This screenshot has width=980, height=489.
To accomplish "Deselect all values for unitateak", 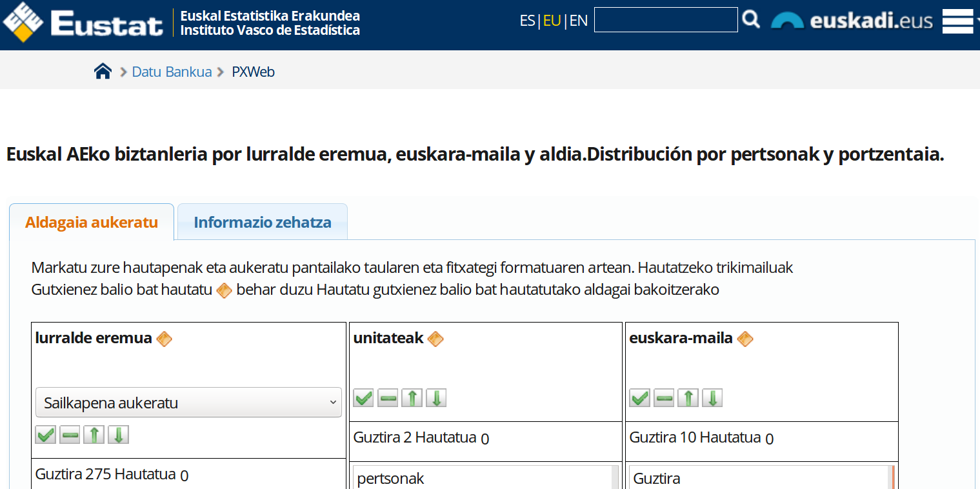I will pos(388,399).
